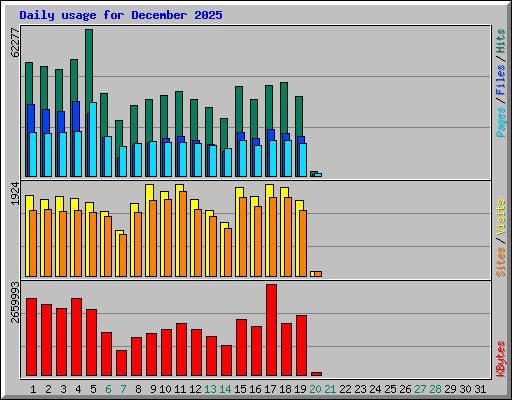Image resolution: width=512 pixels, height=400 pixels.
Task: Click the tallest red KBytes bar for day 17
Action: [x=271, y=330]
